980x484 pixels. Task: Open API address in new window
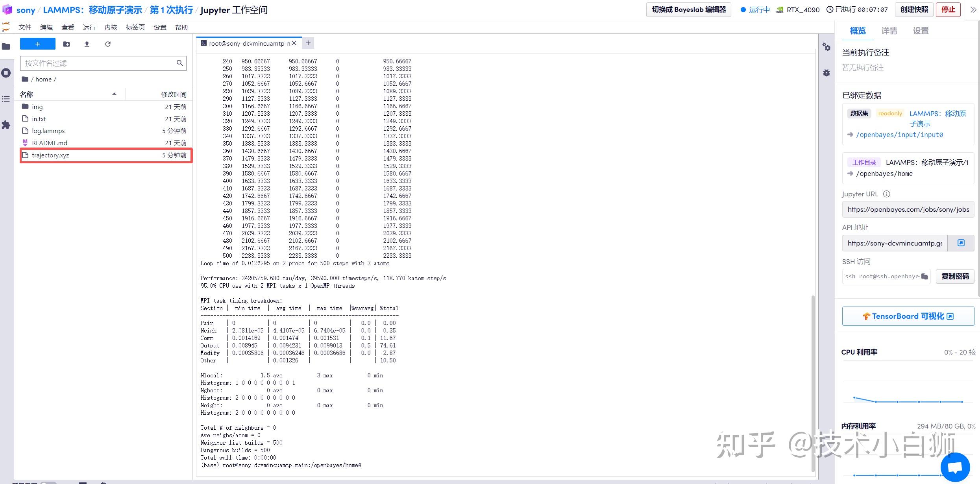click(961, 243)
